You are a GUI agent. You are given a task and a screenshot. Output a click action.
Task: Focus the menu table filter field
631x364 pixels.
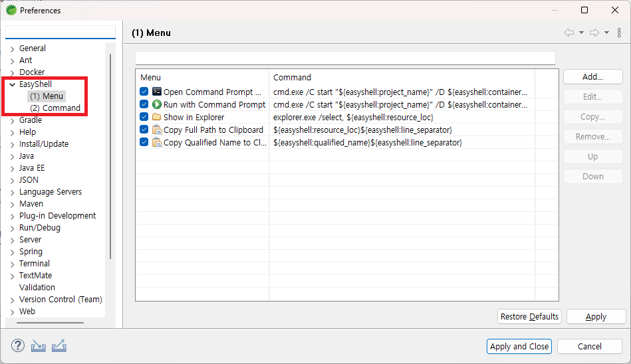coord(345,58)
